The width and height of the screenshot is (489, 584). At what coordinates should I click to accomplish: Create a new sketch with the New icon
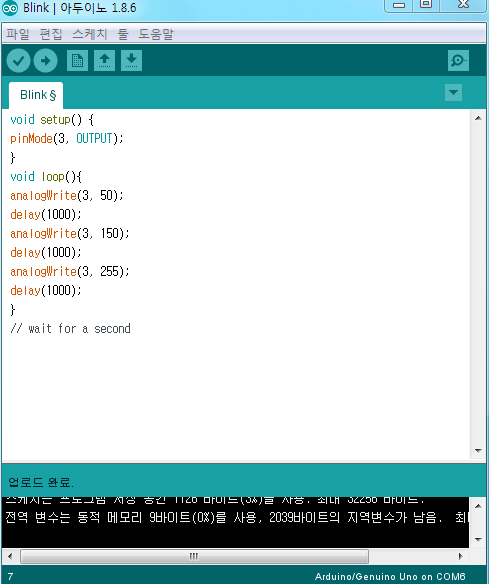[x=77, y=60]
